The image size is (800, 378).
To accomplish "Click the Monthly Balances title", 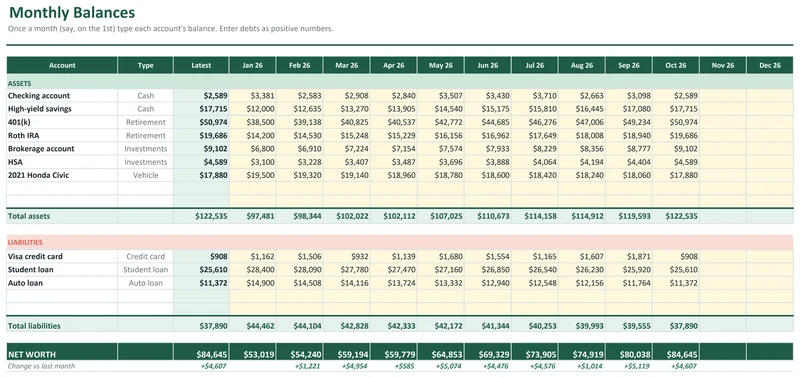I will (72, 12).
